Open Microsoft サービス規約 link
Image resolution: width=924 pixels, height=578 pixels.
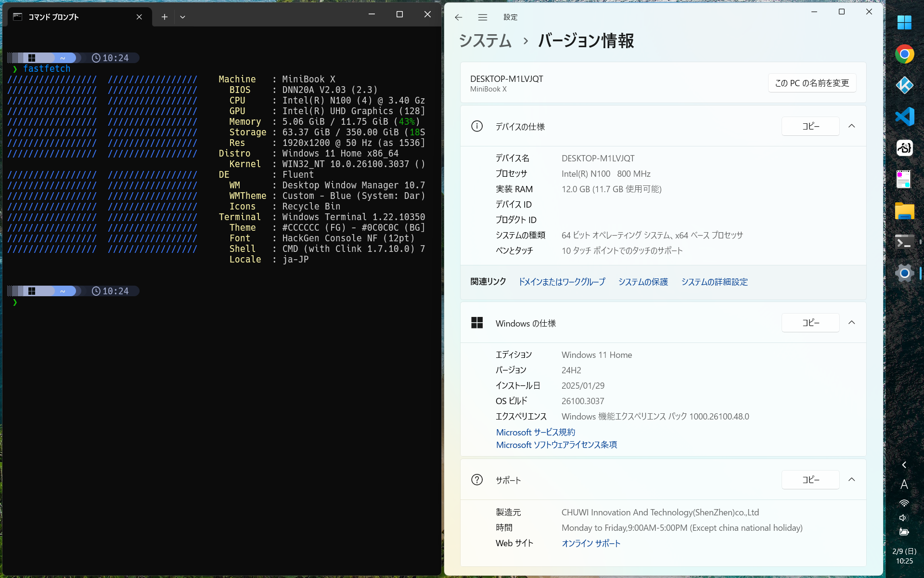tap(536, 432)
